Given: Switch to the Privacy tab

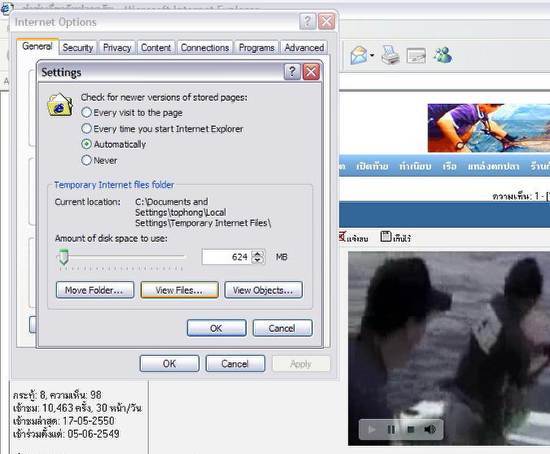Looking at the screenshot, I should [x=117, y=48].
